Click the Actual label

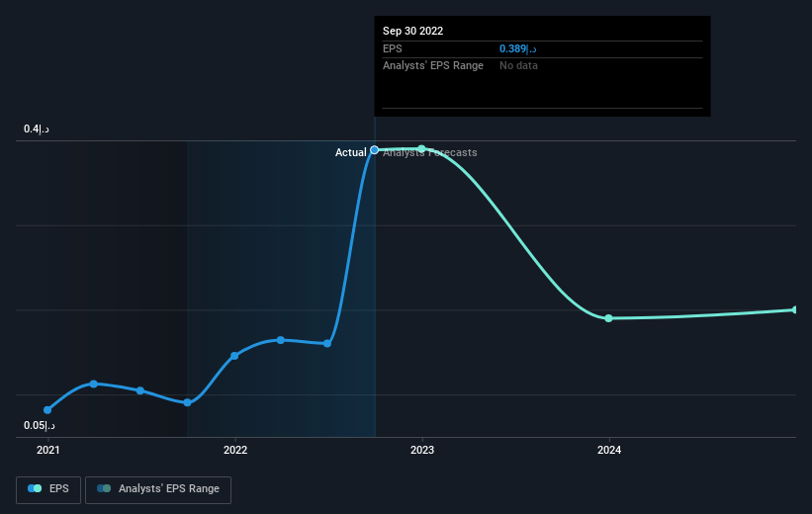pyautogui.click(x=350, y=152)
